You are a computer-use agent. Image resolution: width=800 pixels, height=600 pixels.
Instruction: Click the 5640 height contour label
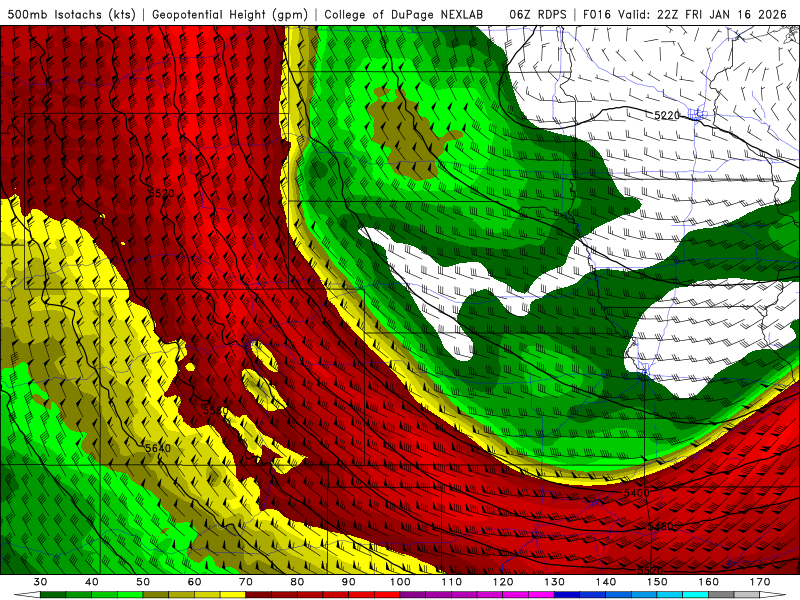(x=158, y=448)
